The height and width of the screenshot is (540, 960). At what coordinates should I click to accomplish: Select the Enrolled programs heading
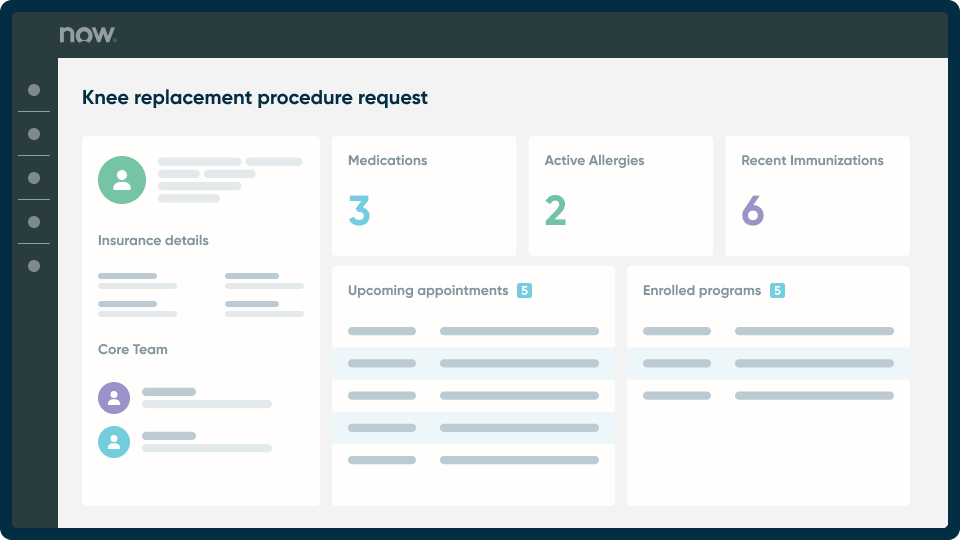702,291
